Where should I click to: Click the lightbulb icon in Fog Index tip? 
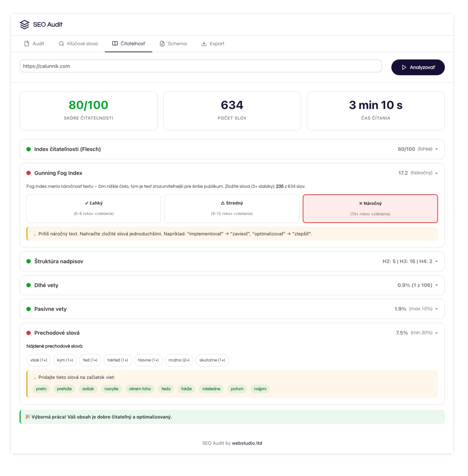(34, 234)
